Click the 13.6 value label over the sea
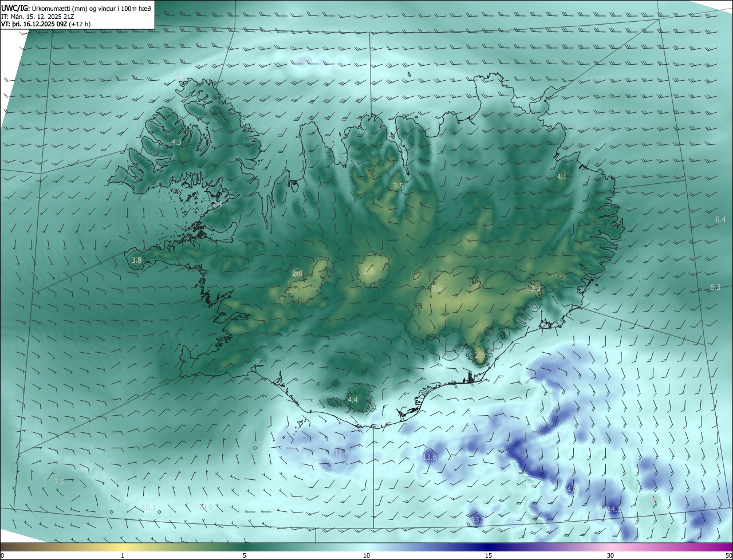 tap(429, 457)
